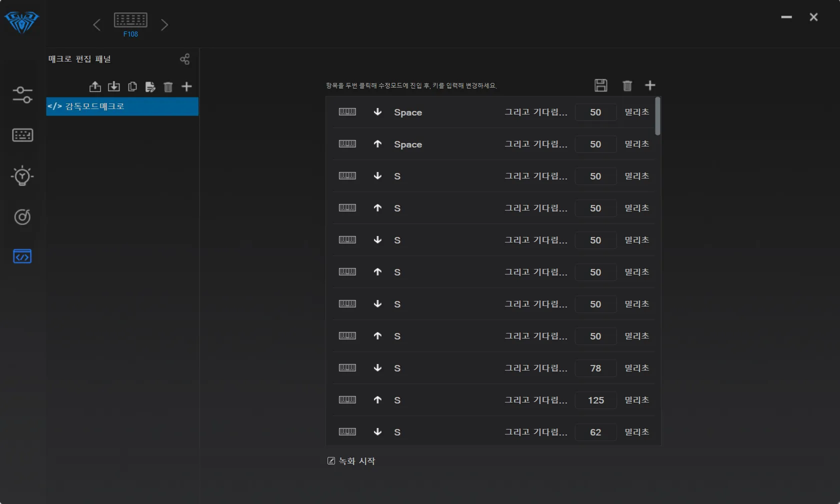
Task: Delete the selected macro from macro list
Action: click(168, 87)
